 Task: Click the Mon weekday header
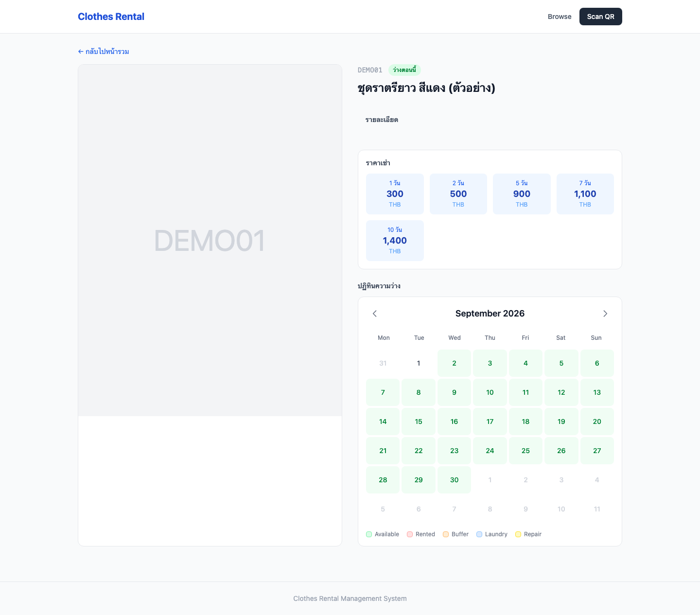[x=384, y=338]
